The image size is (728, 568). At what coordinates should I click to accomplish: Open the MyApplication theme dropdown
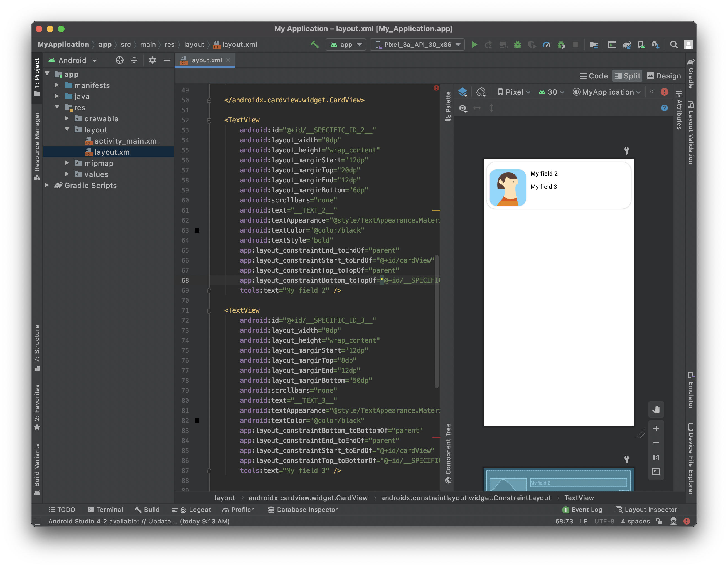607,92
